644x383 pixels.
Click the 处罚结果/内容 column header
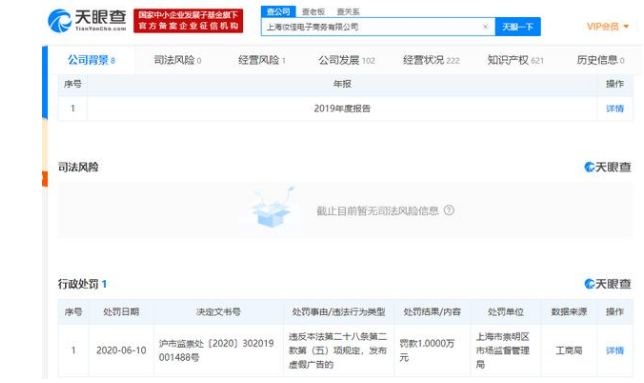point(432,312)
